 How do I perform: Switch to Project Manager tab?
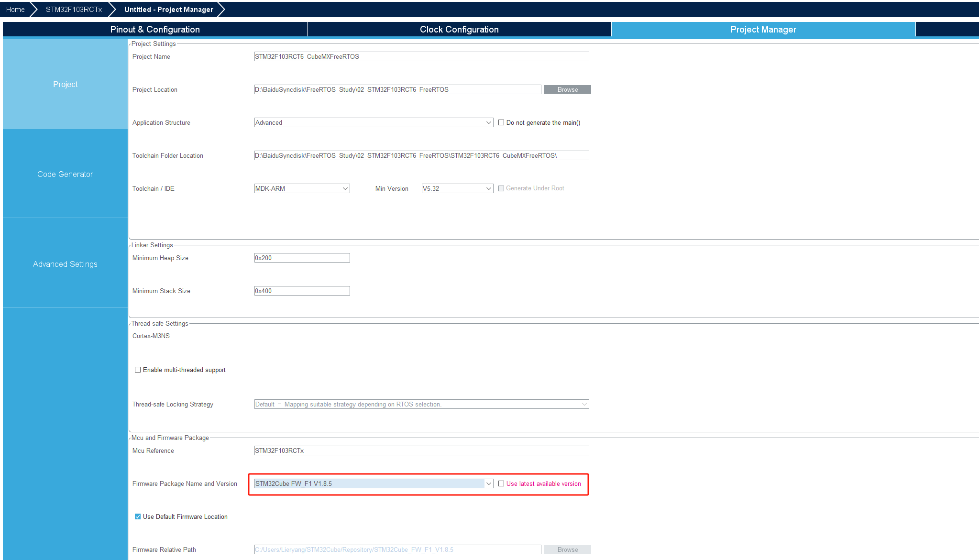click(763, 29)
